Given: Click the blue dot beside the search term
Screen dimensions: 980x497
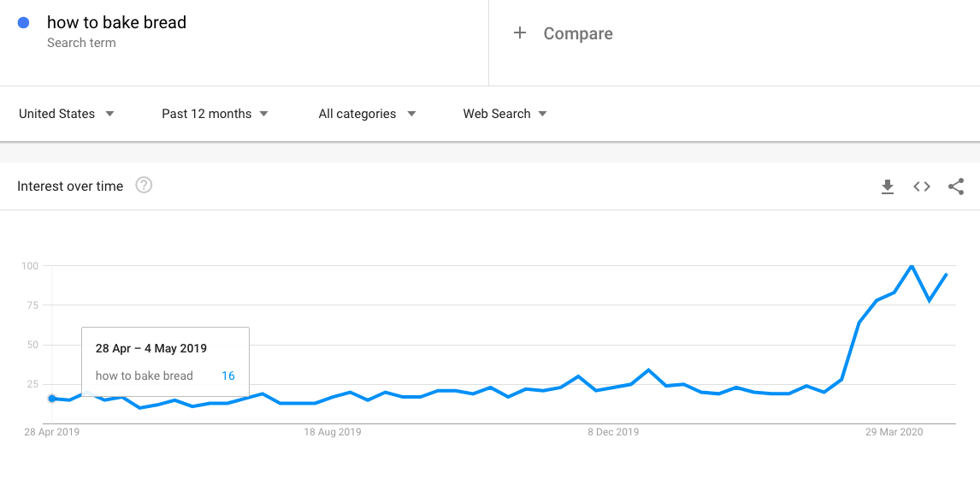Looking at the screenshot, I should click(23, 23).
